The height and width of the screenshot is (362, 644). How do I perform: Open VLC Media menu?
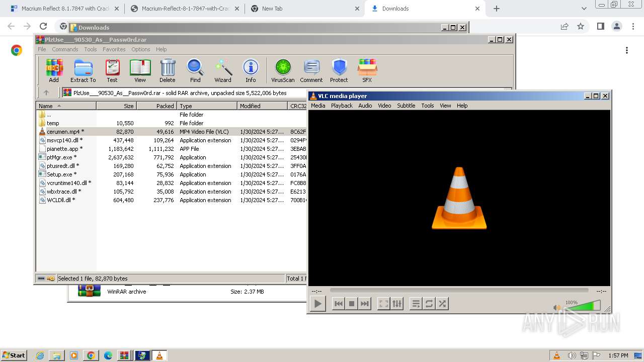(318, 106)
